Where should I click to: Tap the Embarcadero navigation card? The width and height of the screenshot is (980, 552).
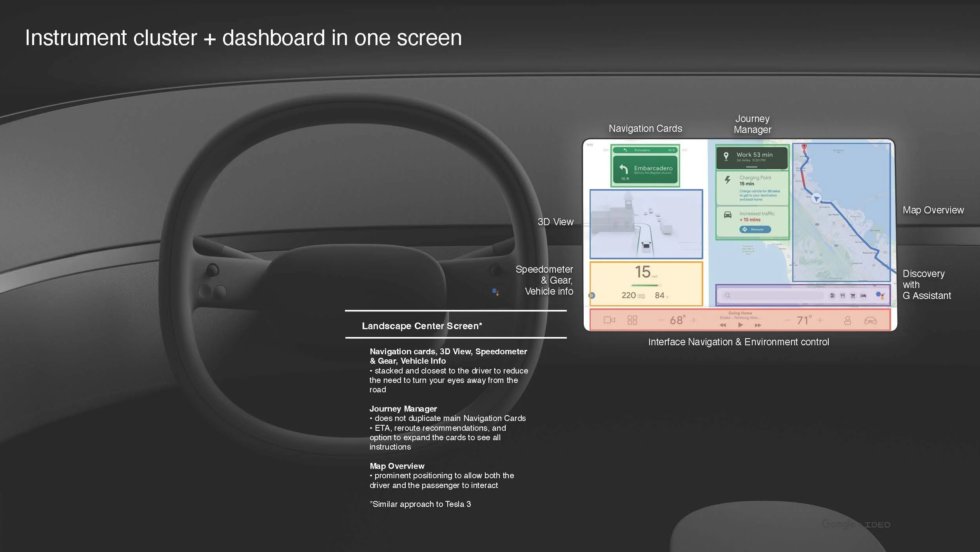[x=645, y=170]
